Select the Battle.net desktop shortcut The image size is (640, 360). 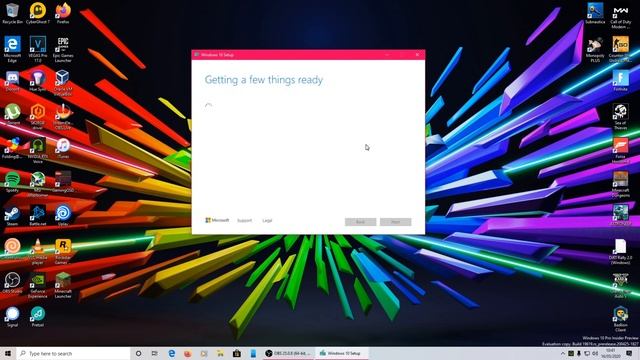(38, 216)
